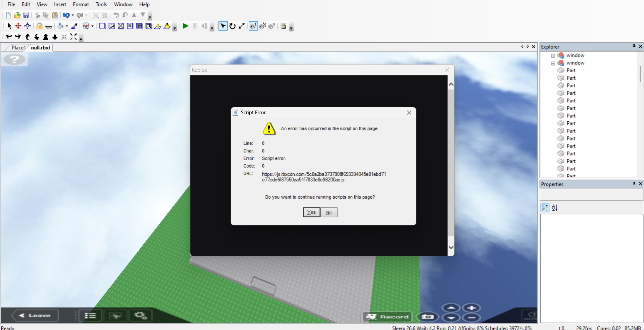Click Yes in the Script Error dialog
Image resolution: width=644 pixels, height=330 pixels.
pyautogui.click(x=311, y=212)
